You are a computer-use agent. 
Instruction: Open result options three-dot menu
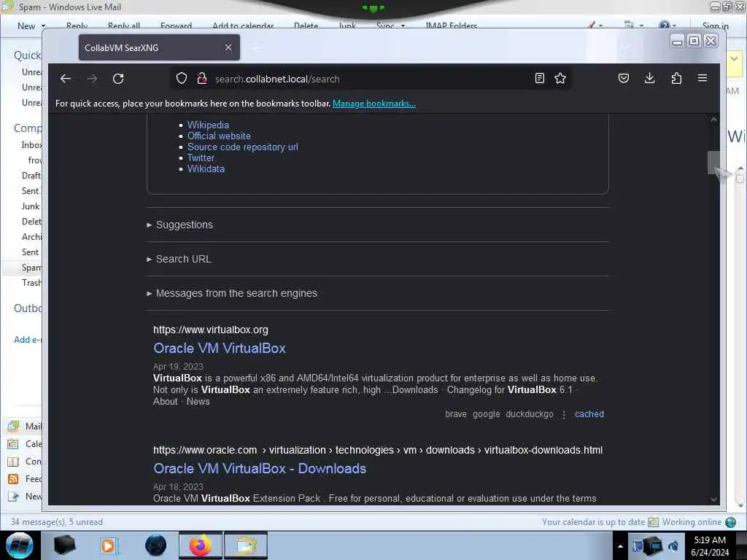(564, 415)
